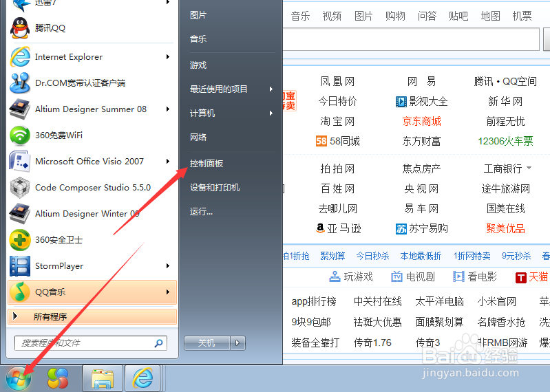Viewport: 550px width, 392px height.
Task: Open Microsoft Office Visio 2007 icon
Action: 20,162
